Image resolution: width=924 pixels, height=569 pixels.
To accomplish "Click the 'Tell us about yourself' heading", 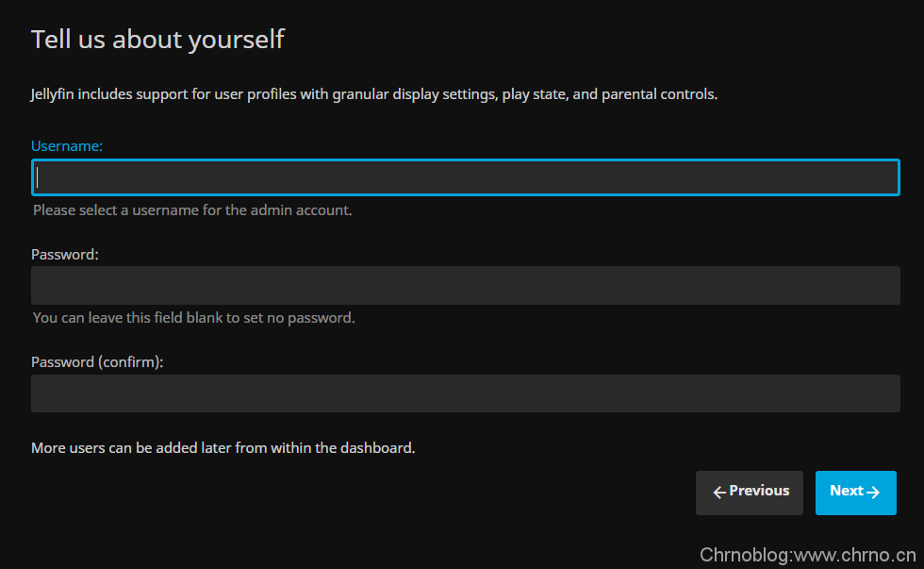I will tap(157, 40).
